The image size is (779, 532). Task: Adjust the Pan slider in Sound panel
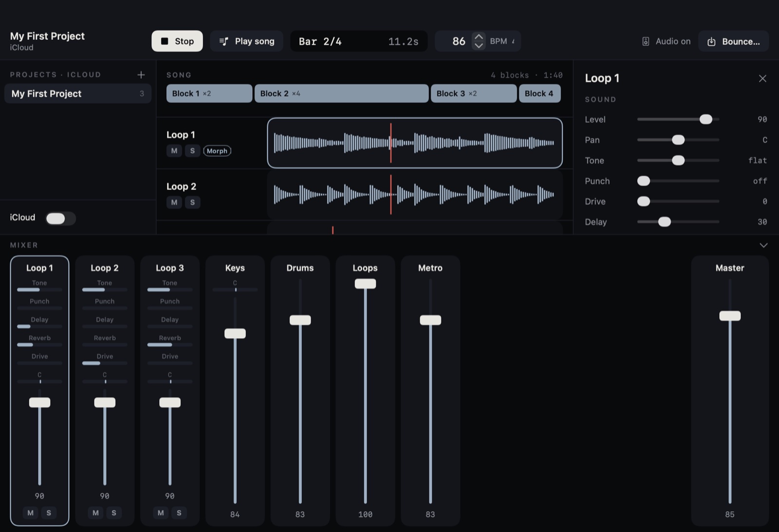(678, 140)
